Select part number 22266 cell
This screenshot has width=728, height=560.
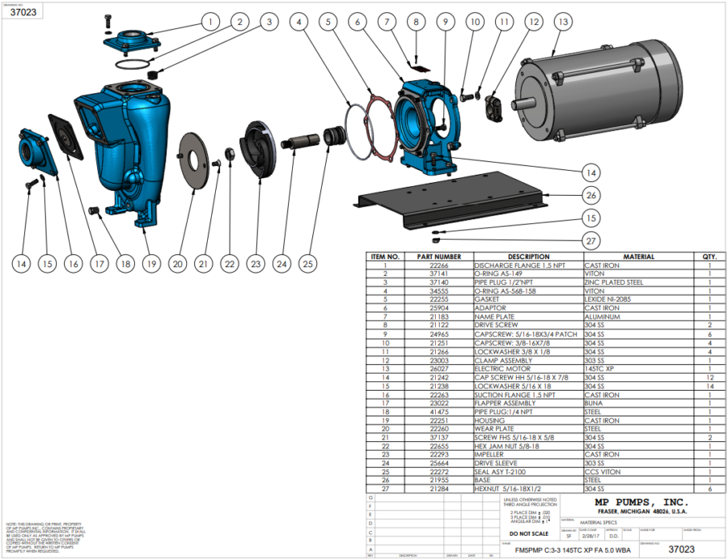coord(438,265)
